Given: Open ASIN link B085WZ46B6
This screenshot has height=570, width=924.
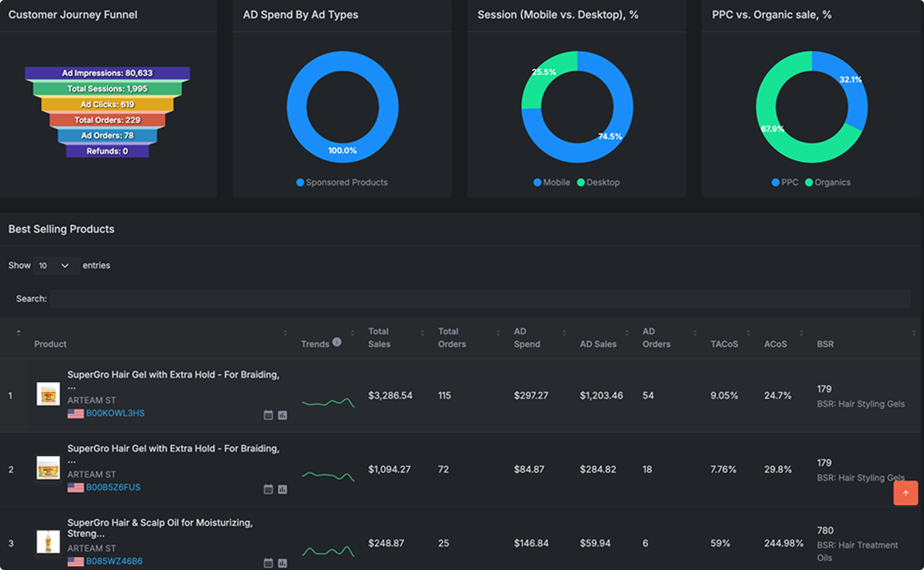Looking at the screenshot, I should (114, 561).
